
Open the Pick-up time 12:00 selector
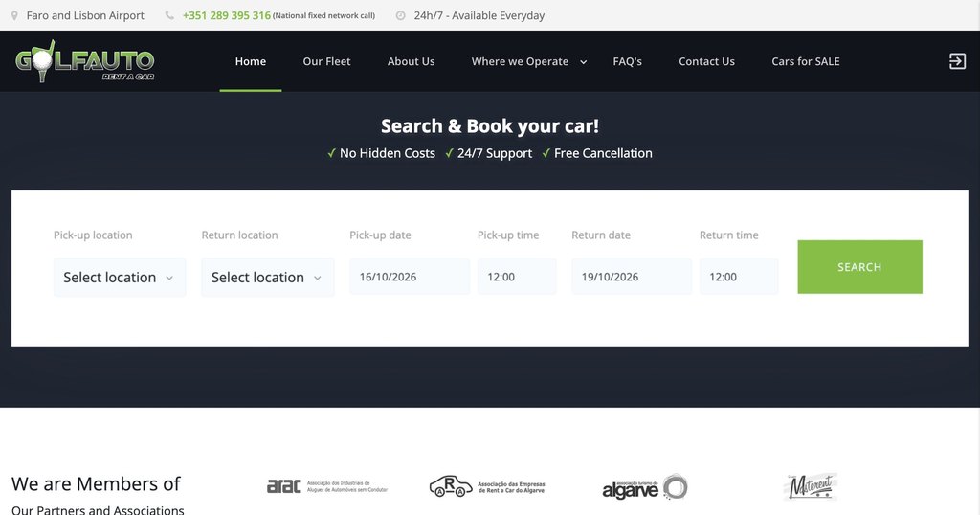[517, 277]
